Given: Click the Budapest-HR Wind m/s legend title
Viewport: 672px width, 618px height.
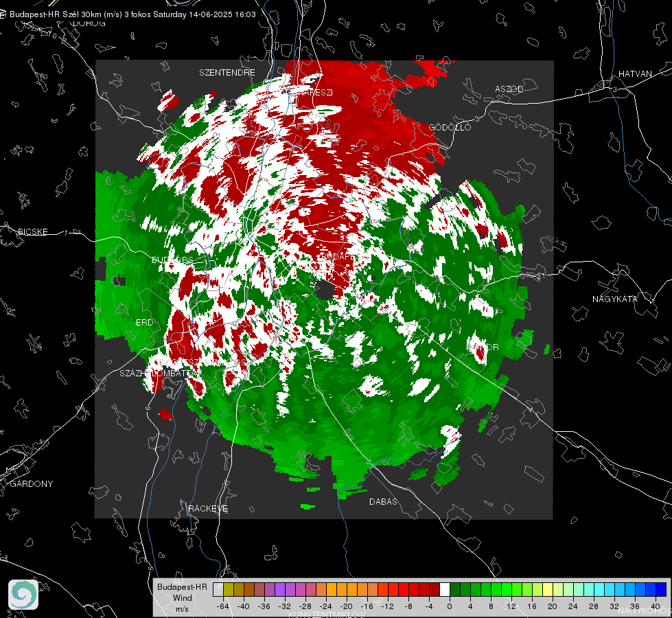Looking at the screenshot, I should coord(182,598).
